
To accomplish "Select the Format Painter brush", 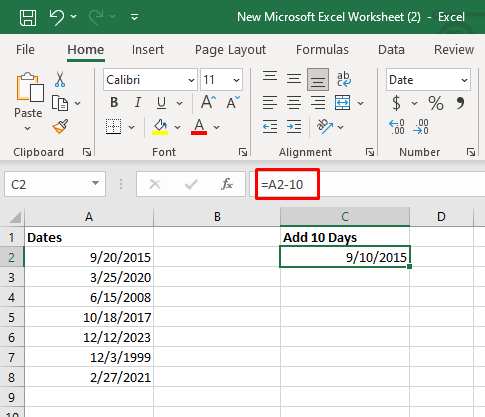I will (x=60, y=127).
